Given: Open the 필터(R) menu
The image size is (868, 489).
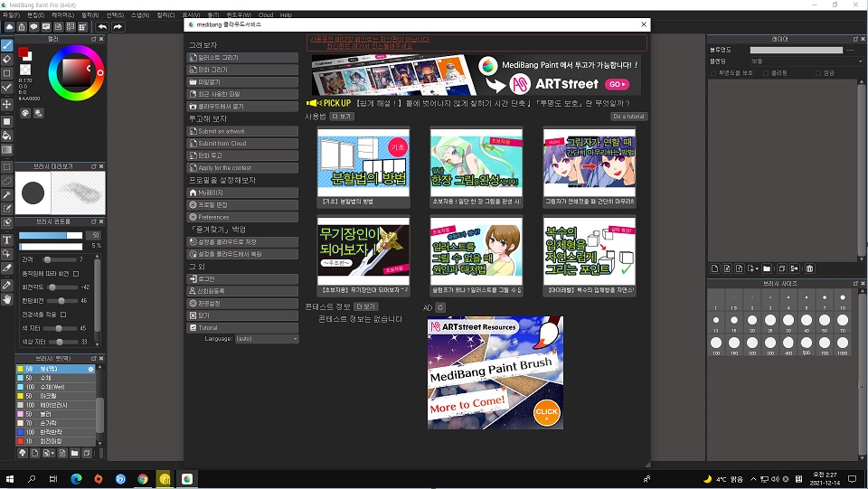Looking at the screenshot, I should pos(90,15).
